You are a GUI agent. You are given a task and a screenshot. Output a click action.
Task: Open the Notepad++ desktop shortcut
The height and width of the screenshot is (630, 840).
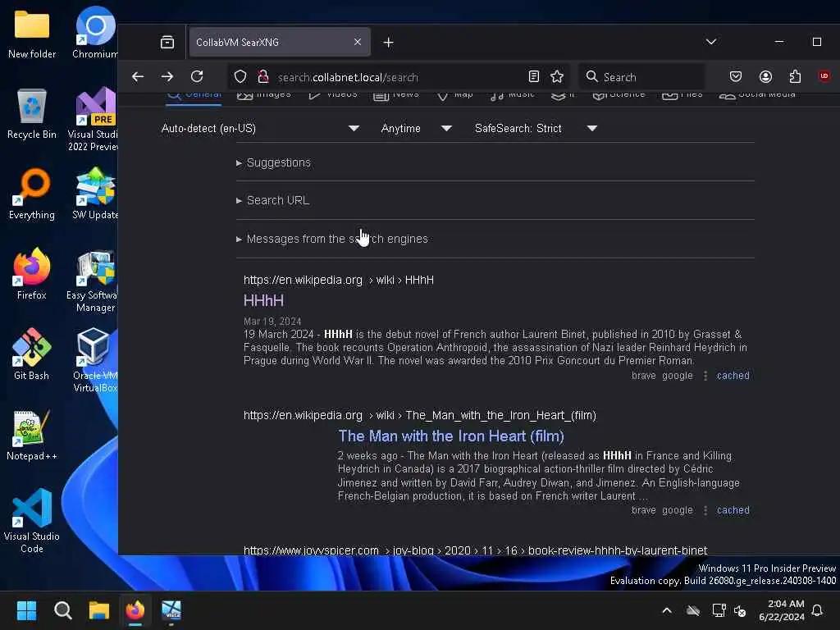pos(32,436)
